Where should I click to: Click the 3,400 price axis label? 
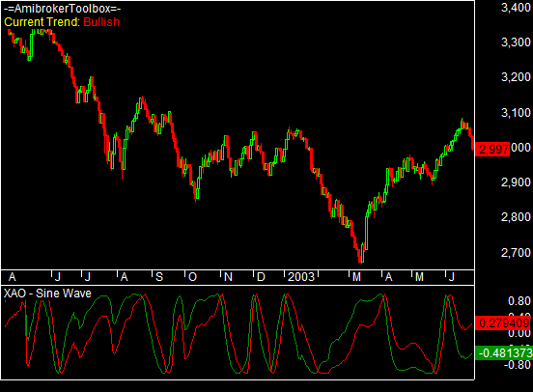pos(516,8)
